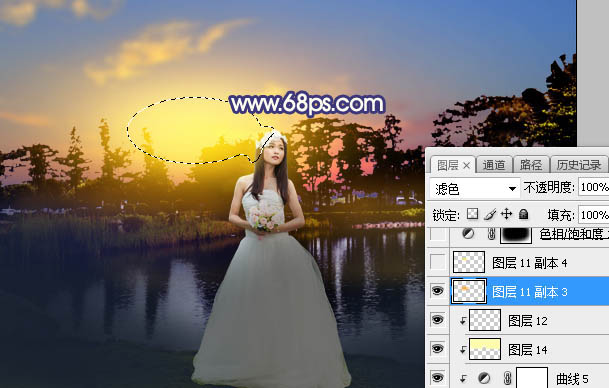Image resolution: width=609 pixels, height=388 pixels.
Task: Select thumbnail of 图层 11 副本 3
Action: pyautogui.click(x=469, y=291)
